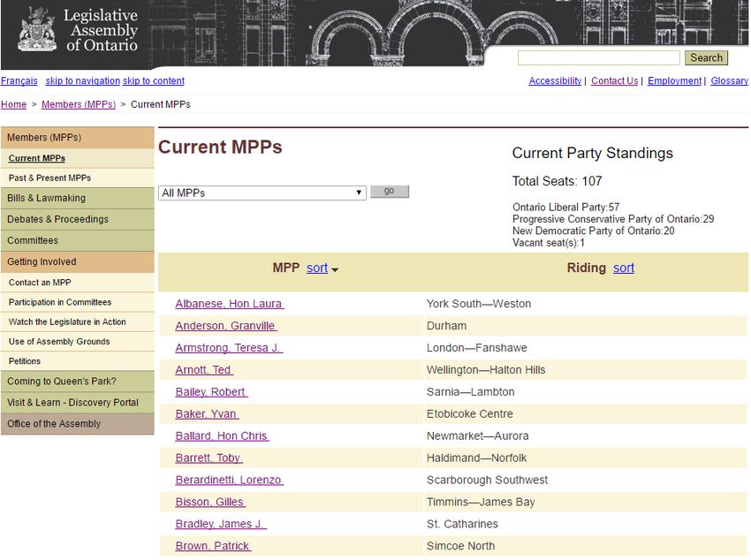Viewport: 751px width, 560px height.
Task: Open Visit & Learn - Discovery Portal
Action: [78, 403]
